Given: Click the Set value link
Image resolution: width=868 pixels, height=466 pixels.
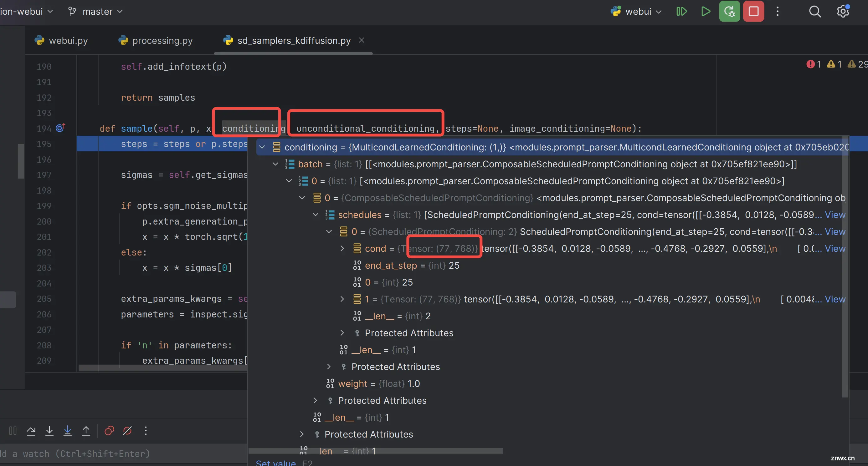Looking at the screenshot, I should coord(276,463).
